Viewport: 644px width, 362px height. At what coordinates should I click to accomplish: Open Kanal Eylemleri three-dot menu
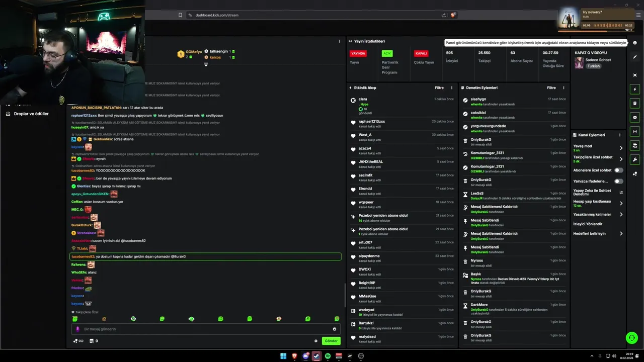click(620, 135)
